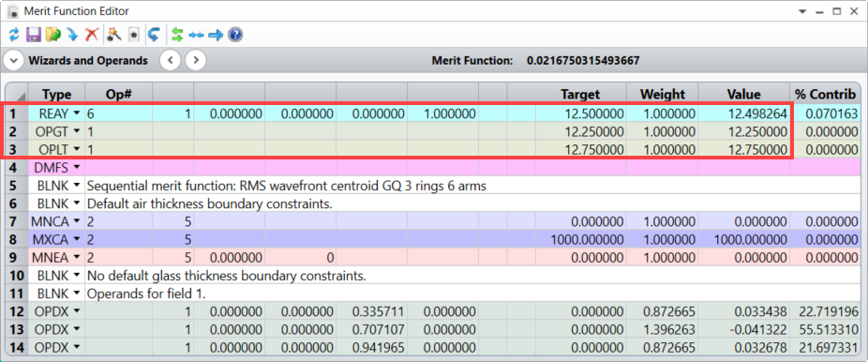Click MXCA target cell 1000.000000
The width and height of the screenshot is (868, 362).
pos(580,240)
